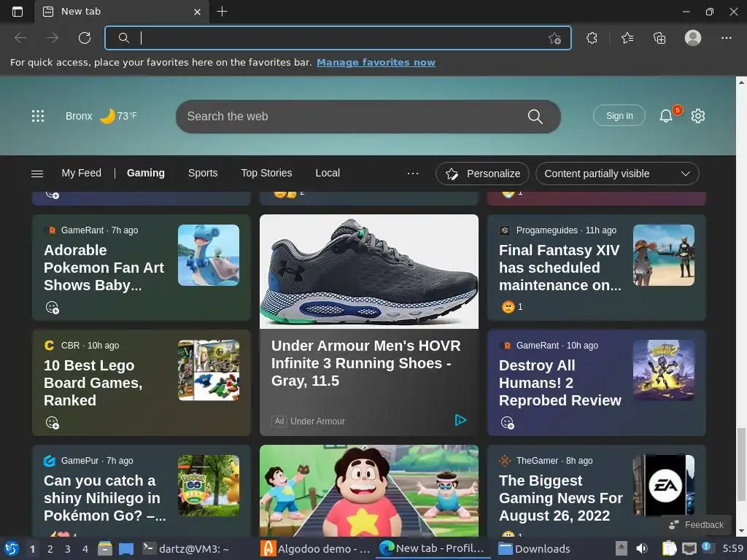Add reaction to Lego Board Games story

[x=53, y=423]
